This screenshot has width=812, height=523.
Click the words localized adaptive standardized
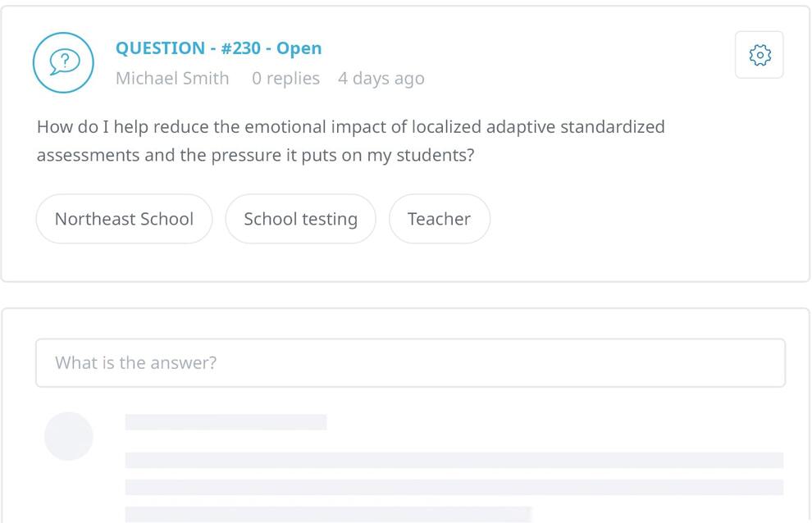pyautogui.click(x=538, y=127)
